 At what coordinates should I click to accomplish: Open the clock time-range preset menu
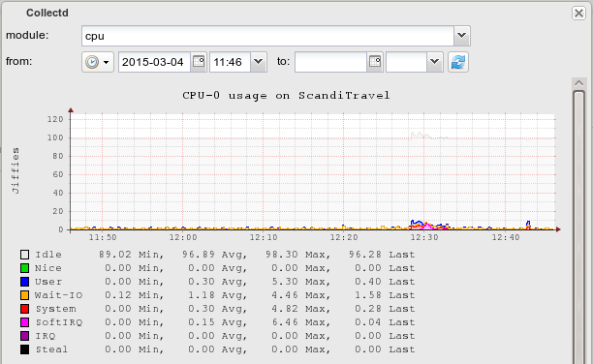click(98, 62)
